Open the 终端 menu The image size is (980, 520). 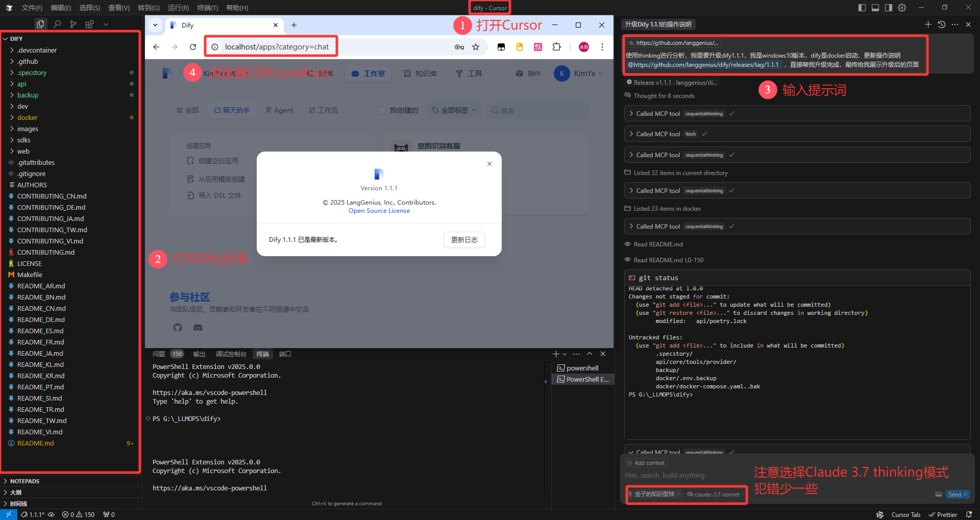208,8
